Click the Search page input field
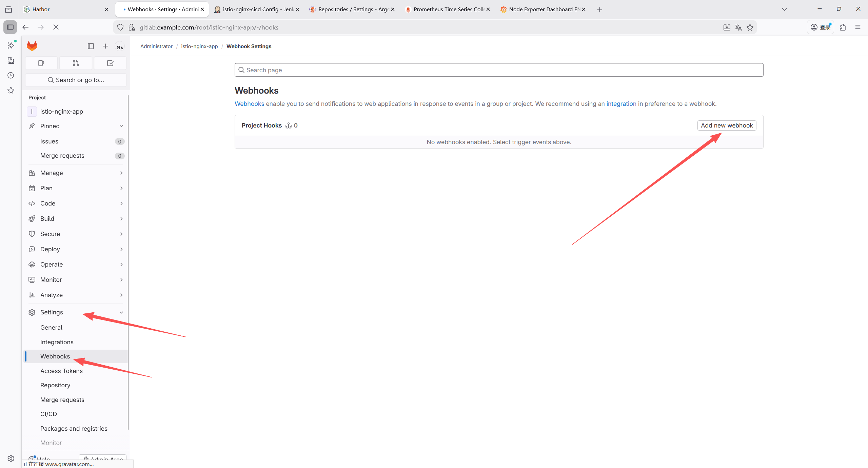 498,70
